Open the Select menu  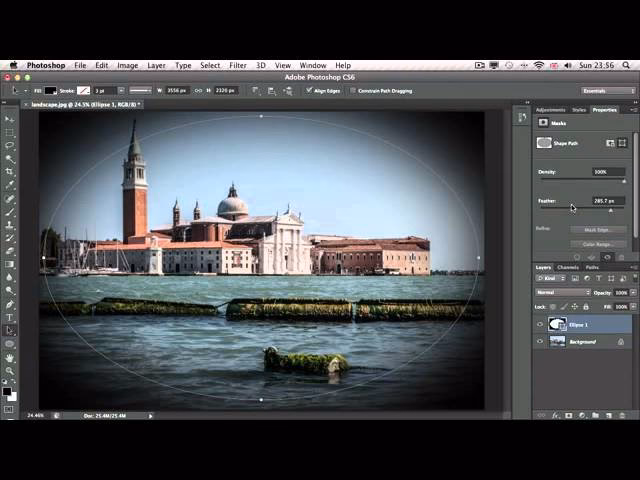(x=210, y=65)
